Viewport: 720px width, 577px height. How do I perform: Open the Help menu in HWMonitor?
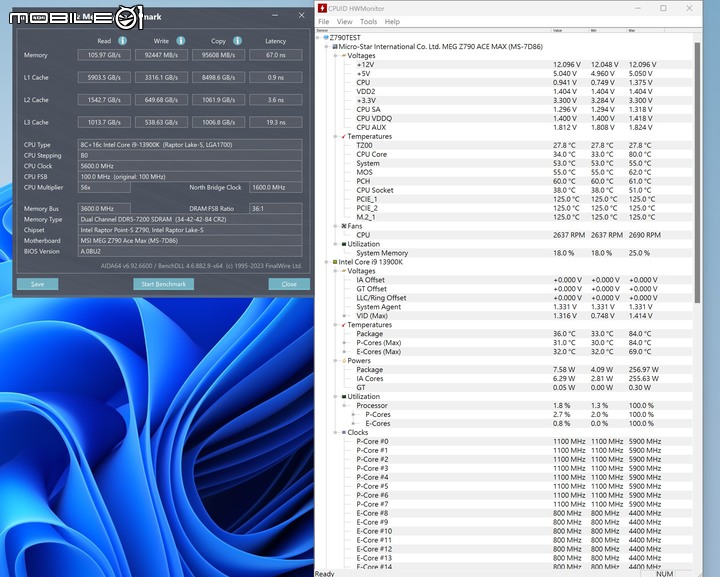[x=392, y=22]
